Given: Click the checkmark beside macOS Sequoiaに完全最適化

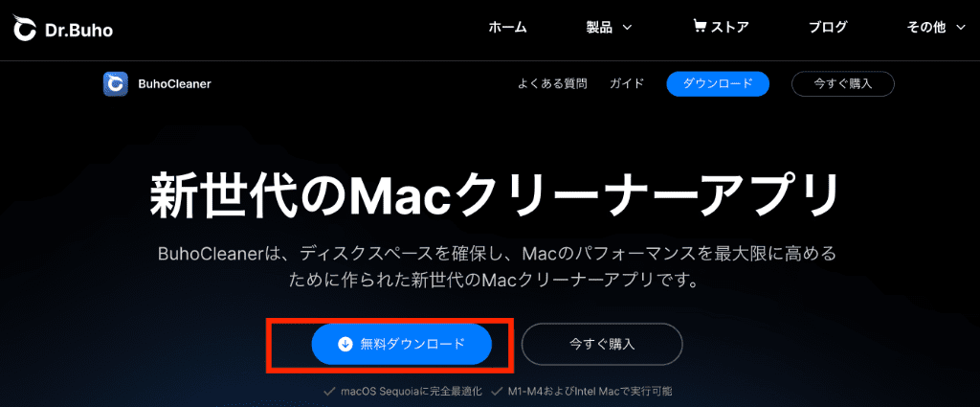Looking at the screenshot, I should [x=329, y=392].
